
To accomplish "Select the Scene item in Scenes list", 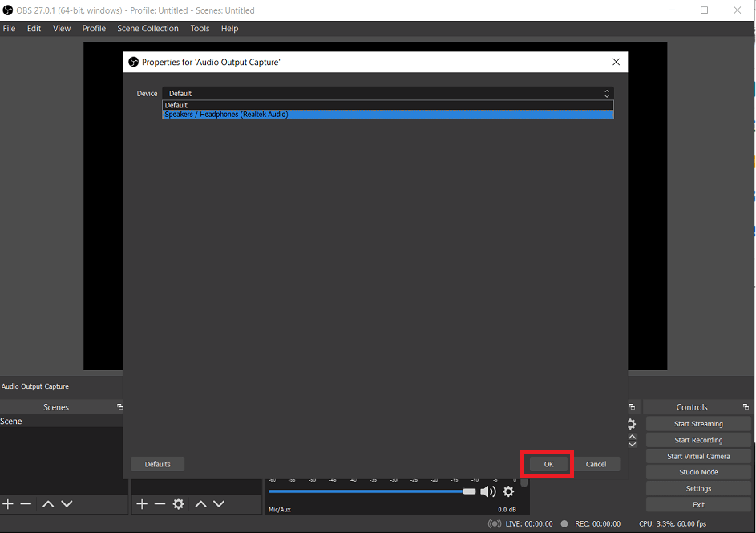I will [x=61, y=422].
